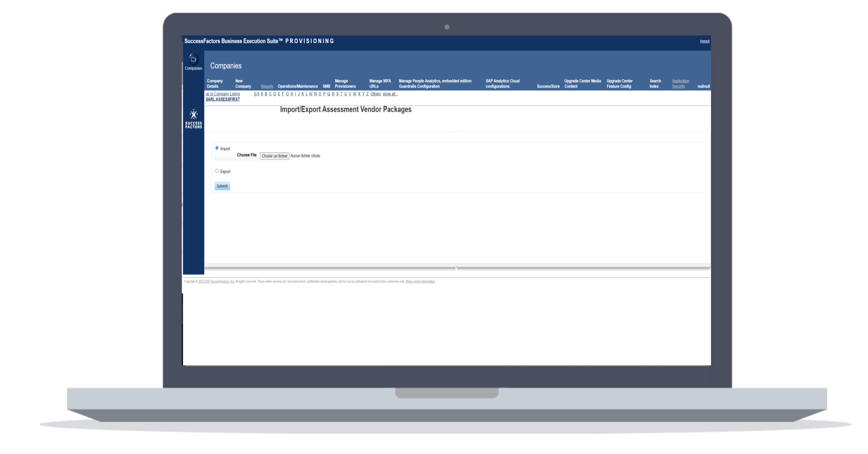Click the Application Security link
The height and width of the screenshot is (454, 868).
[680, 84]
